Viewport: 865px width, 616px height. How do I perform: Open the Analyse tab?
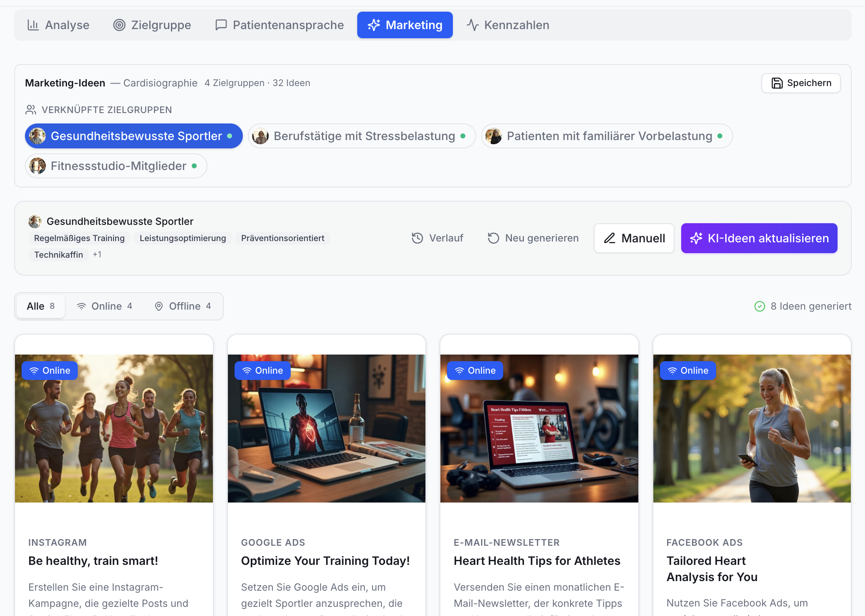pos(58,25)
